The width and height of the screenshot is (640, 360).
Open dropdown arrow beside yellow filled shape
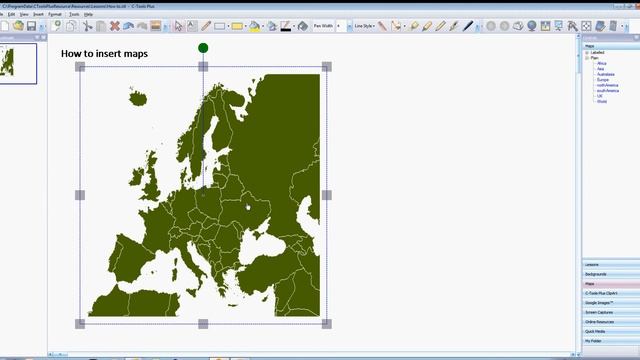245,26
